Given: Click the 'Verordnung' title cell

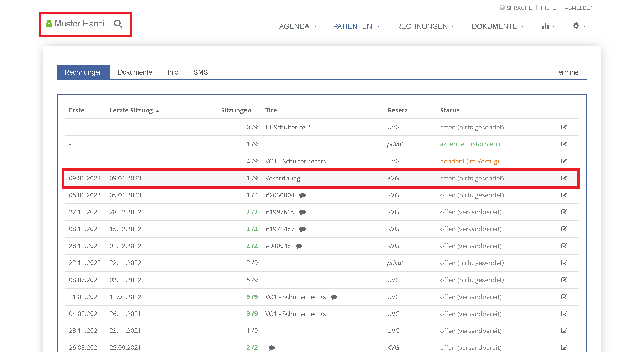Looking at the screenshot, I should click(x=283, y=178).
